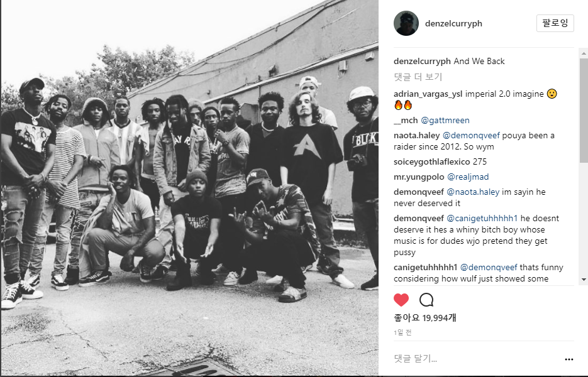Unlike the post with the red heart
588x377 pixels.
coord(401,300)
